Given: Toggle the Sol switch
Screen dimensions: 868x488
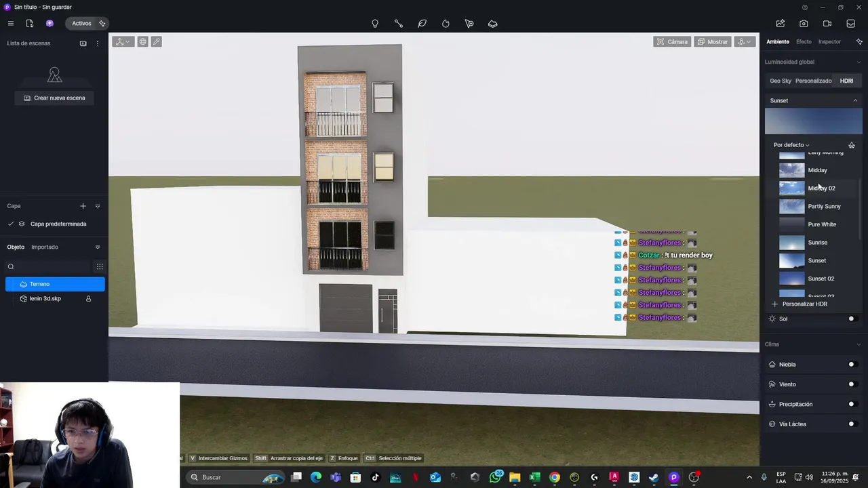Looking at the screenshot, I should (853, 319).
